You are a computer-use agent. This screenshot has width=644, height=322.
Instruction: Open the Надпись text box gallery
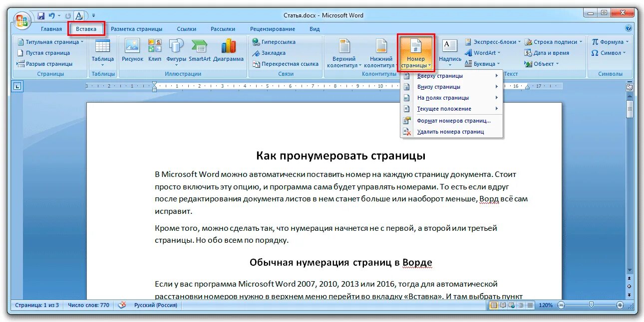tap(450, 53)
